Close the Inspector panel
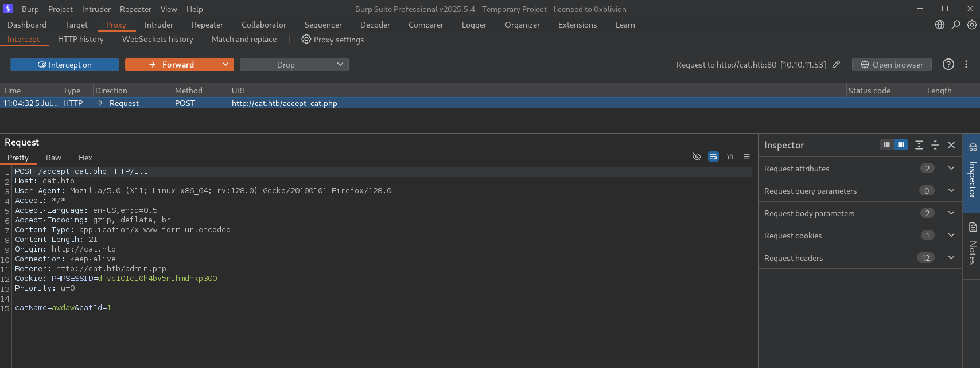The width and height of the screenshot is (980, 368). (951, 145)
